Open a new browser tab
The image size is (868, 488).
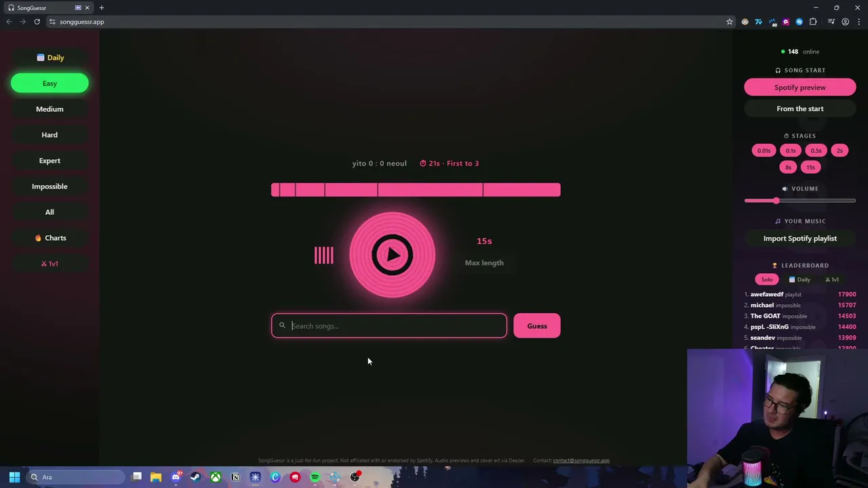click(x=102, y=7)
